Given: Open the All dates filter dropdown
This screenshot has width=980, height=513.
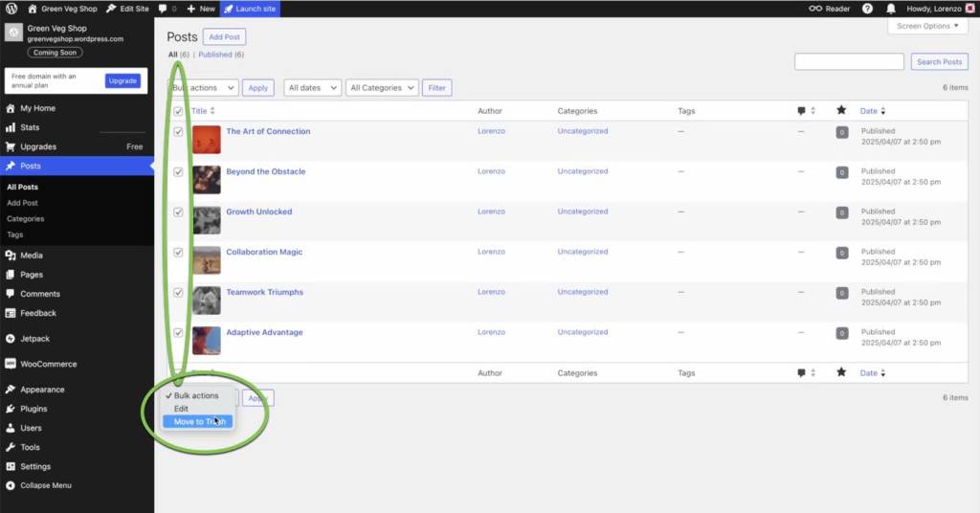Looking at the screenshot, I should click(312, 88).
